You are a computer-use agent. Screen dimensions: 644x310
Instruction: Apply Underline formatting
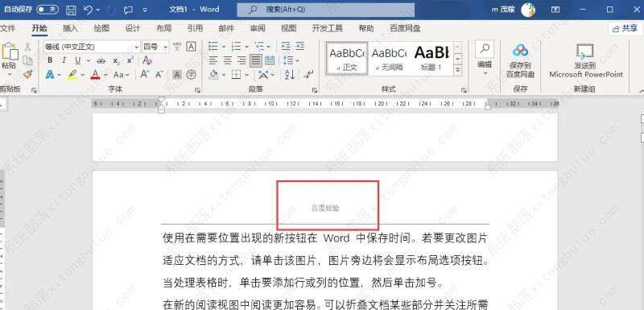point(77,60)
